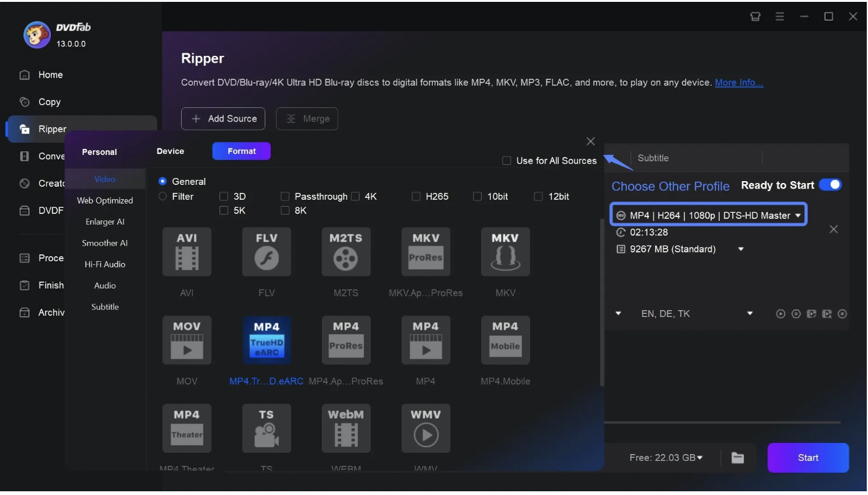Click the Merge button
868x495 pixels.
307,118
